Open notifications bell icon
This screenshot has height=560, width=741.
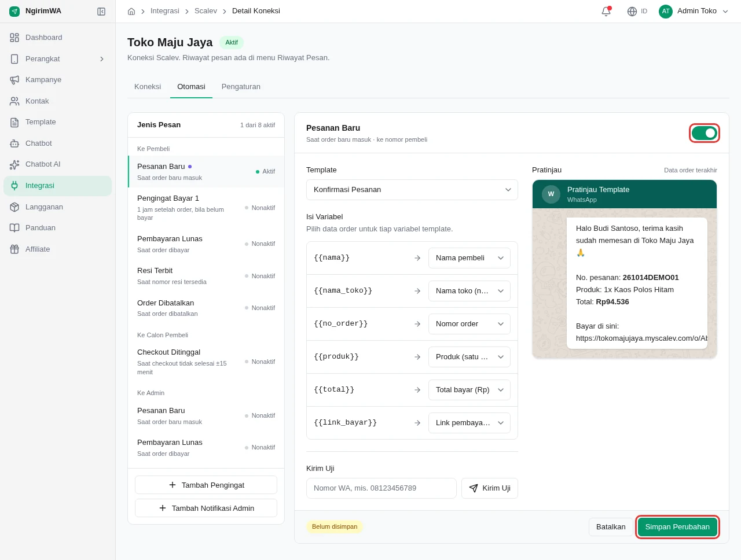pos(606,12)
